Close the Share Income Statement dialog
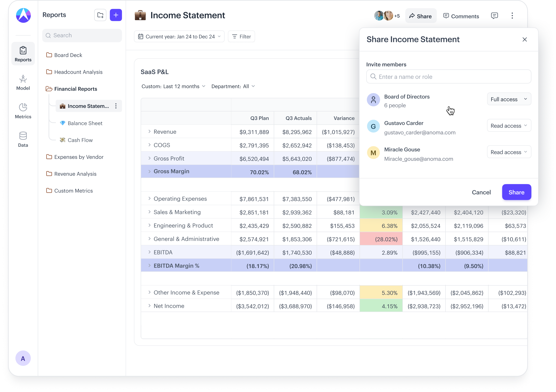This screenshot has height=392, width=556. coord(525,40)
